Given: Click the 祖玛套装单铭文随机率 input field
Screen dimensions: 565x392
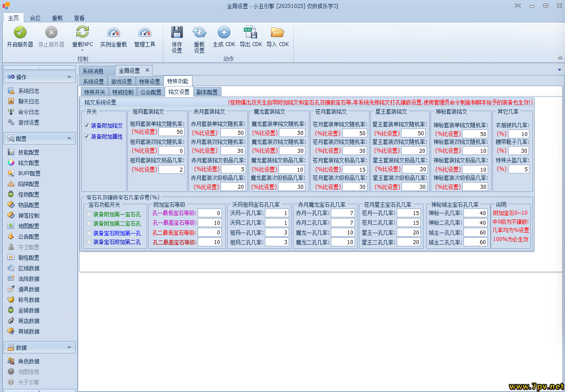Looking at the screenshot, I should click(x=171, y=133).
